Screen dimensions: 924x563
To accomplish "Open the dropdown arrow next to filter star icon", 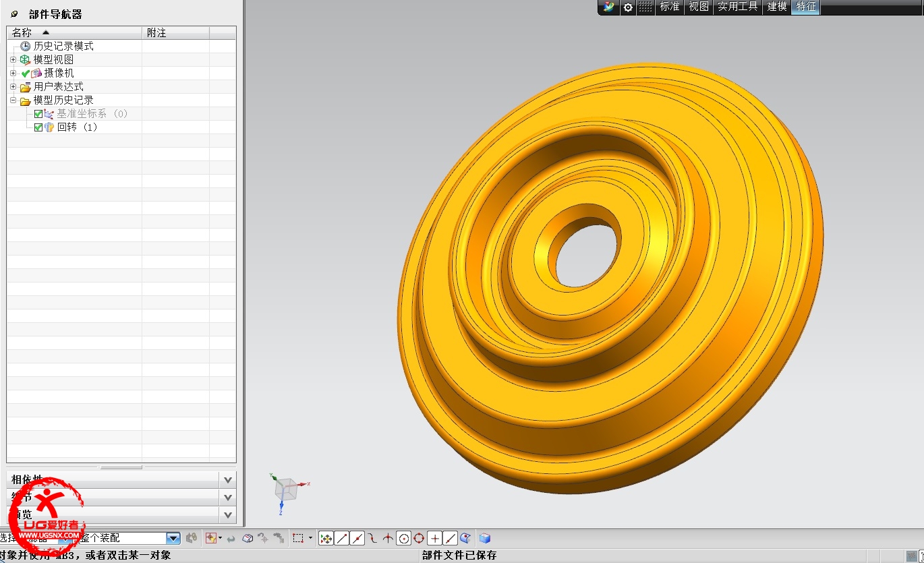I will (x=220, y=538).
